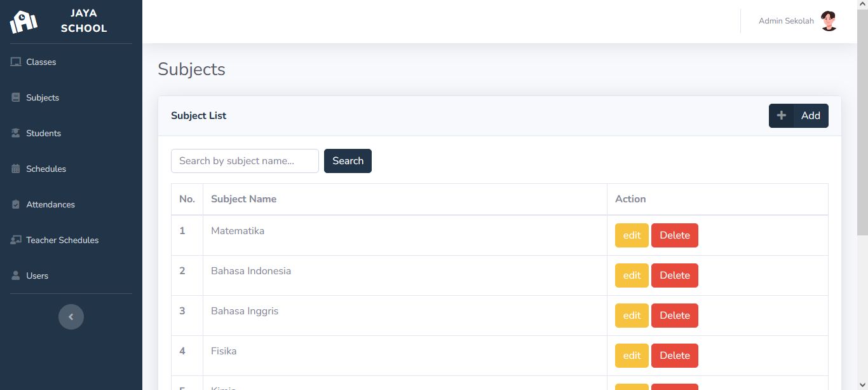Open the Admin Sekolah user menu
Screen dimensions: 868x390
click(798, 21)
